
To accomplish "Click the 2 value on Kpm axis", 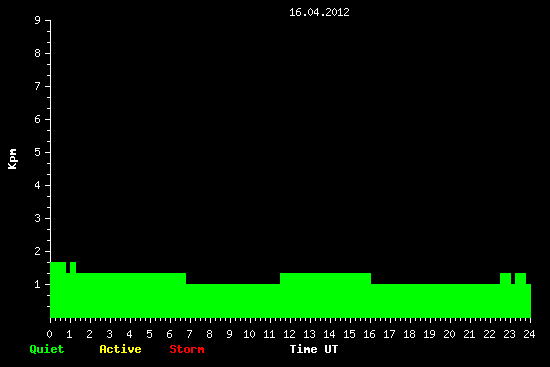I will click(38, 251).
